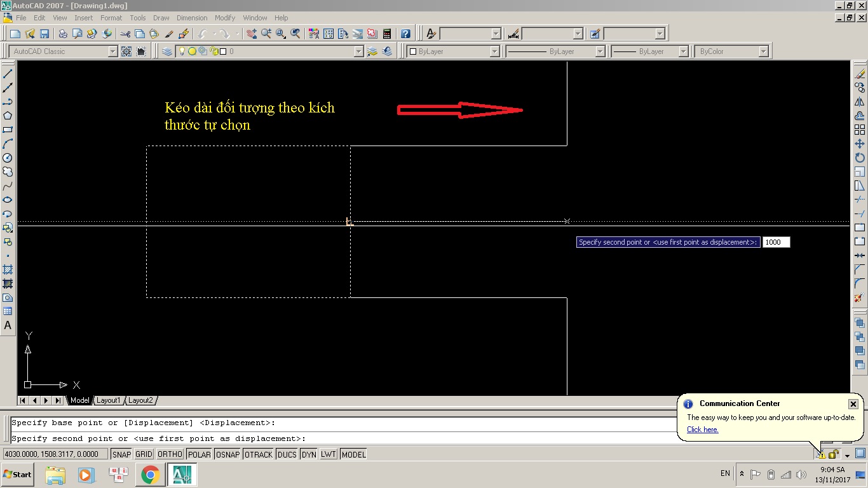This screenshot has width=868, height=488.
Task: Open QuickCalc from the toolbar
Action: point(387,33)
